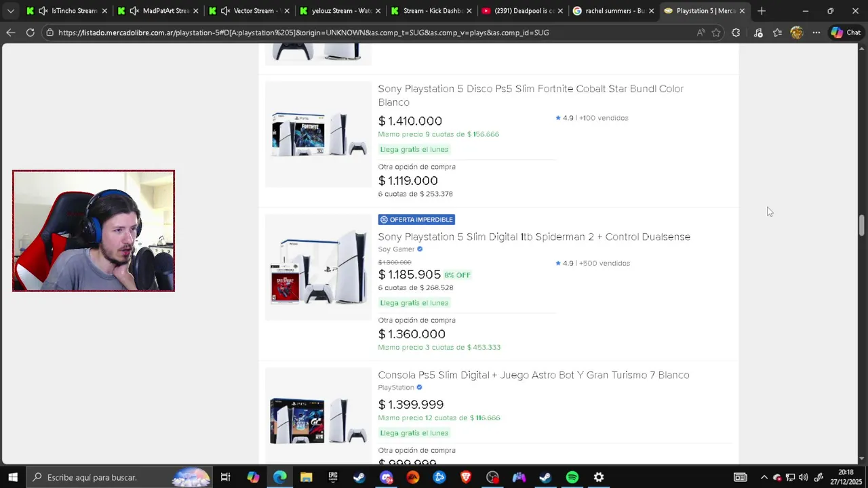Switch to the yelouz Stream tab
The width and height of the screenshot is (868, 488).
click(339, 11)
